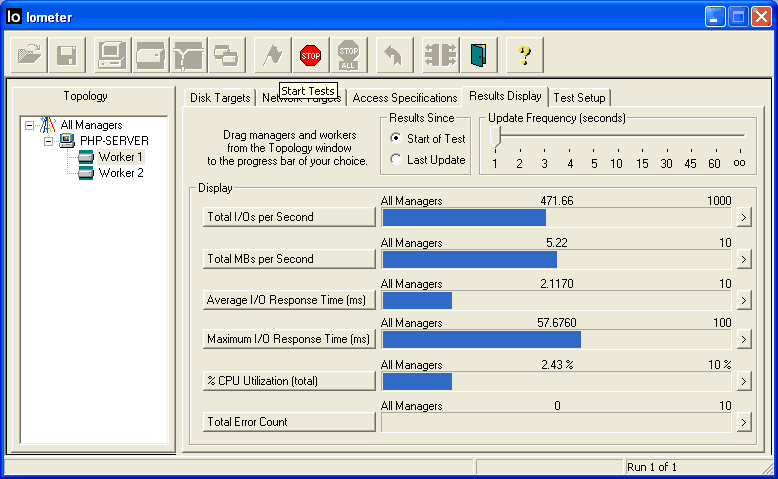Click the % CPU Utilization progress bar

click(x=556, y=381)
